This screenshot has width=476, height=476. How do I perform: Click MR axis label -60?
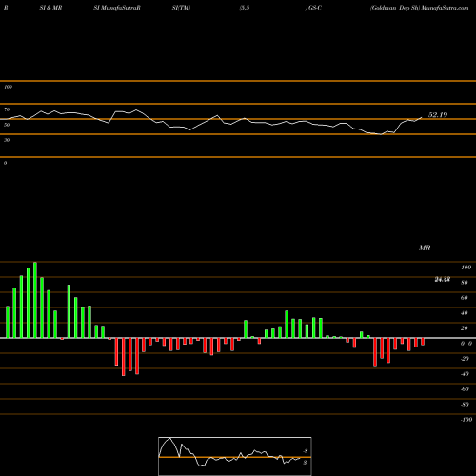pyautogui.click(x=465, y=389)
